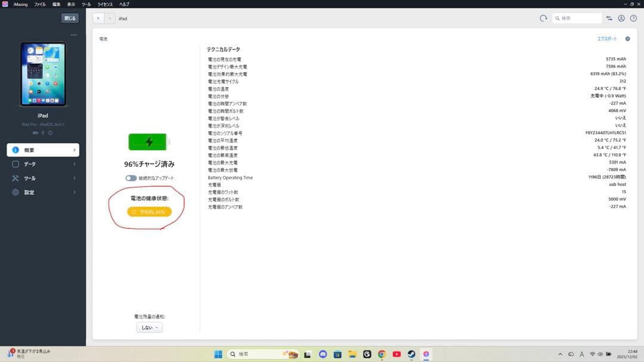Close the battery panel with the X icon
Screen dimensions: 644x362
[x=627, y=39]
